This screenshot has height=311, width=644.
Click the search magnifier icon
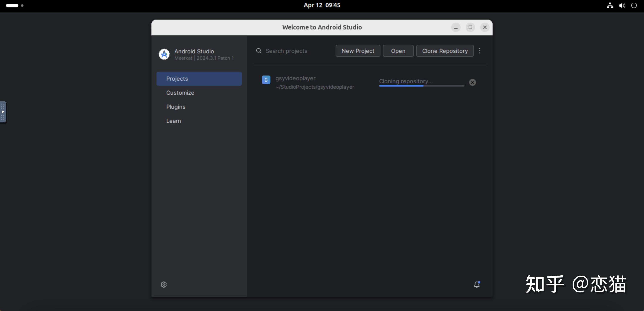(x=259, y=51)
